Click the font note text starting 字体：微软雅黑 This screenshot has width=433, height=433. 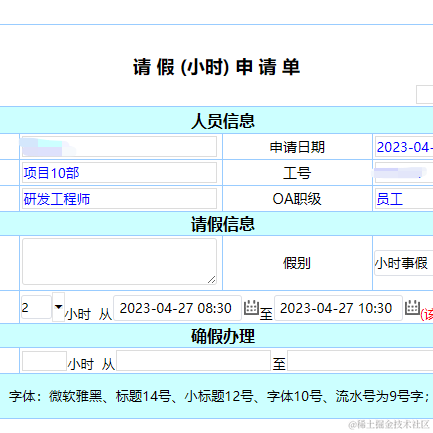click(x=219, y=396)
